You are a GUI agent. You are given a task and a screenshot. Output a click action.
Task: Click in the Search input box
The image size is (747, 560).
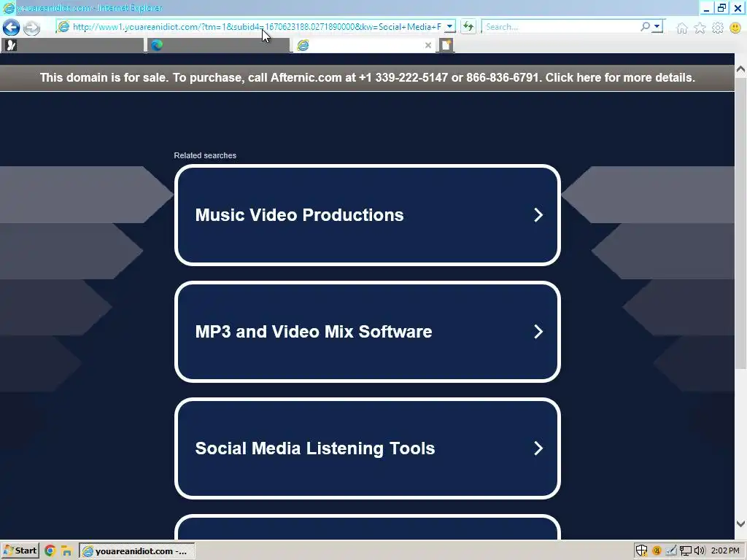[561, 27]
